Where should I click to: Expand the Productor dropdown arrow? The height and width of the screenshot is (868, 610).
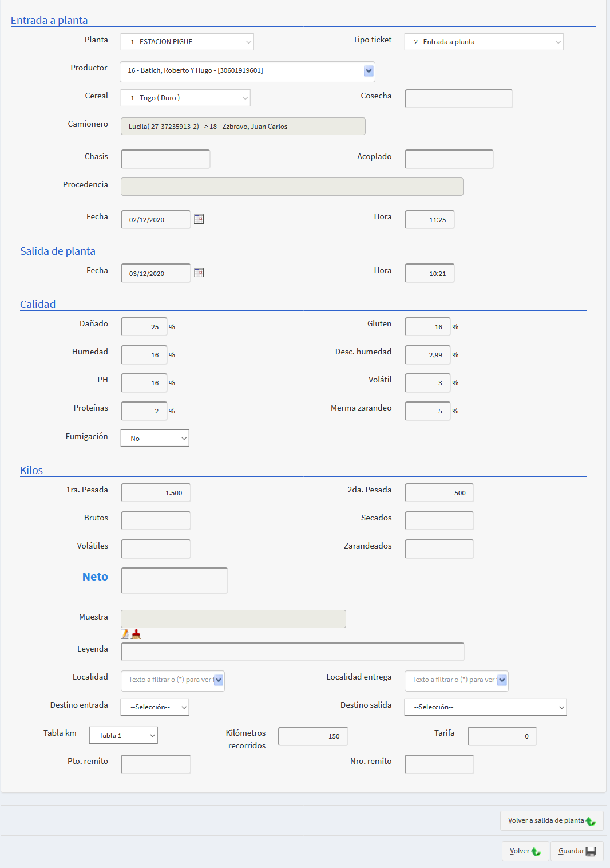click(369, 71)
